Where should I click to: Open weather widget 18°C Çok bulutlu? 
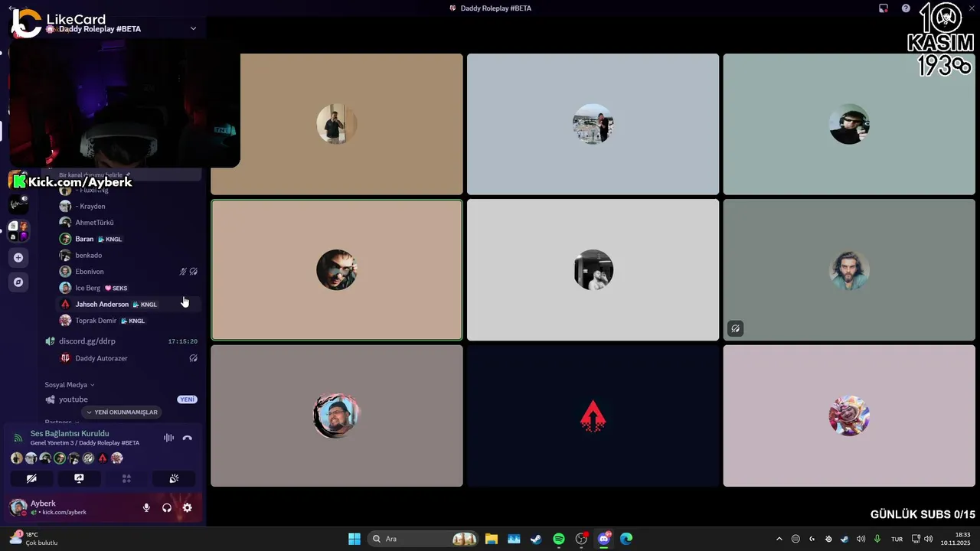coord(34,539)
